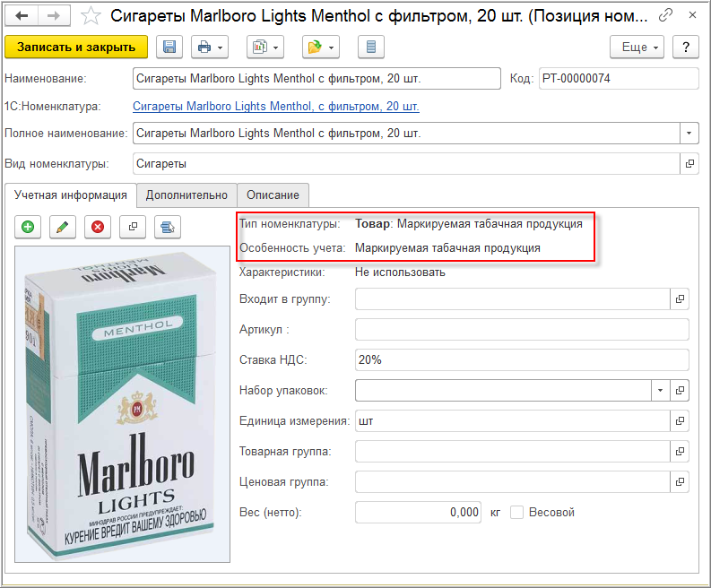Image resolution: width=711 pixels, height=588 pixels.
Task: Expand the Набор упаковок dropdown arrow
Action: tap(660, 390)
